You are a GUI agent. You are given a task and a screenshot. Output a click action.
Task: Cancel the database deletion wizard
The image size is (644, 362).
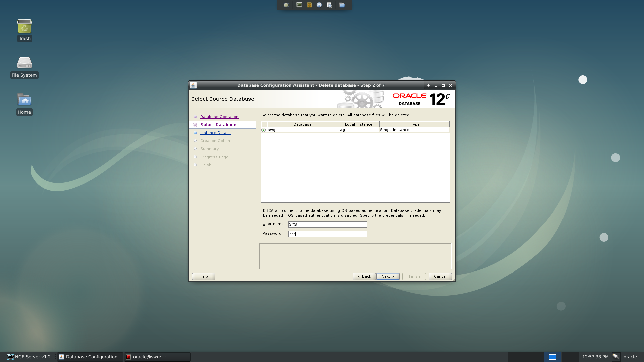pos(440,276)
